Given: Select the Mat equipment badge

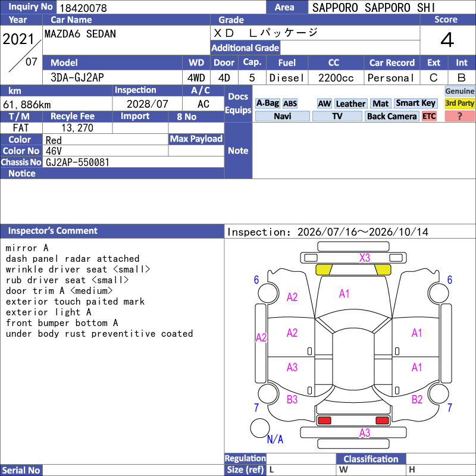Looking at the screenshot, I should click(x=381, y=104).
